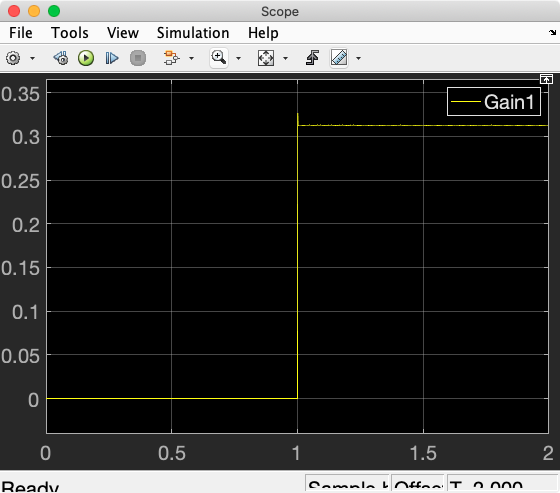This screenshot has width=560, height=493.
Task: Click the dock scope arrow at menu bar right
Action: (552, 33)
